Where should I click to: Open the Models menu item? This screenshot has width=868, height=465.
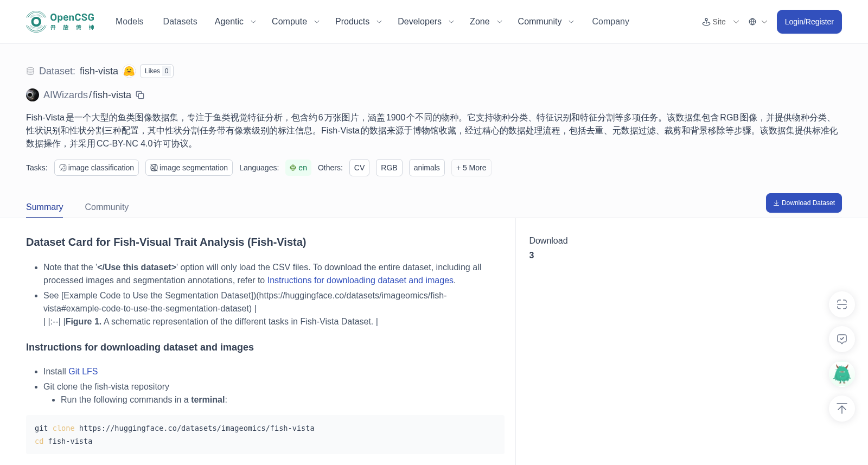tap(130, 22)
